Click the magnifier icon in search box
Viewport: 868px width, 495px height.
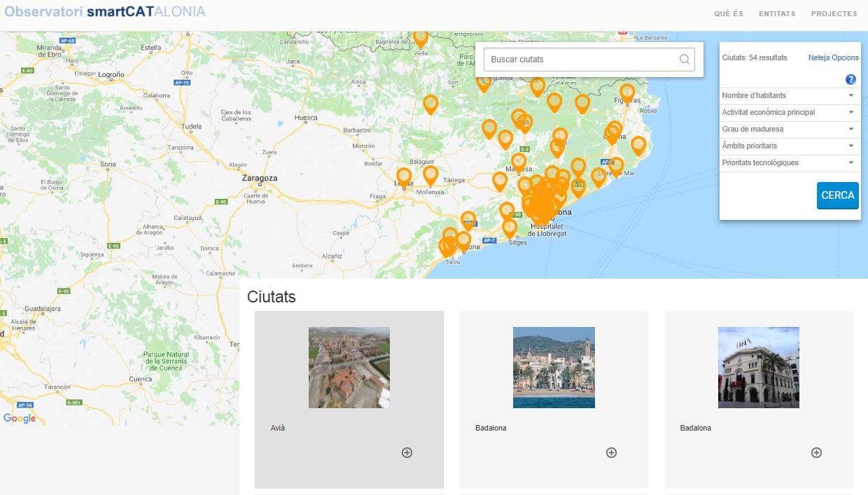(x=685, y=60)
